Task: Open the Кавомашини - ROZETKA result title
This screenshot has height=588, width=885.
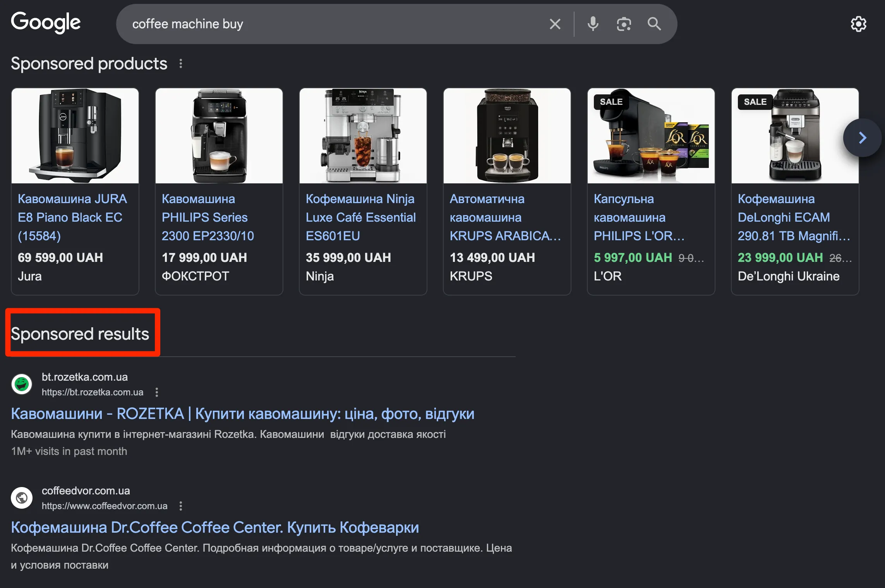Action: (x=243, y=414)
